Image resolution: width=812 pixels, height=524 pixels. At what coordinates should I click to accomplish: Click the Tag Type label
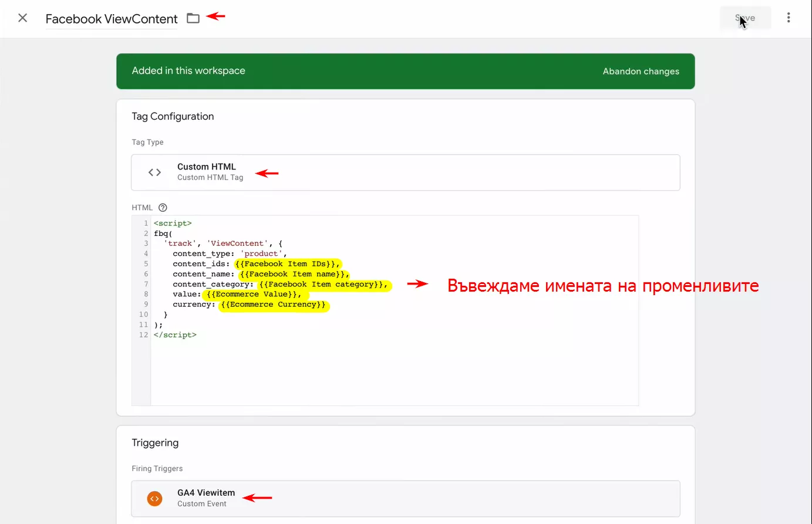pos(147,143)
